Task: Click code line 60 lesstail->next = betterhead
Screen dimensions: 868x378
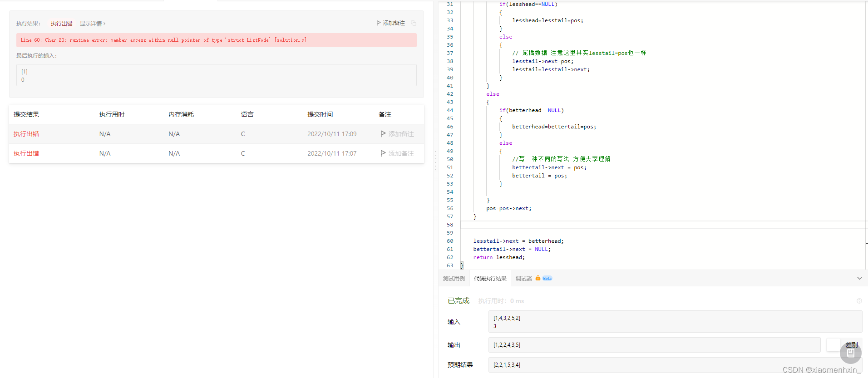Action: coord(518,241)
